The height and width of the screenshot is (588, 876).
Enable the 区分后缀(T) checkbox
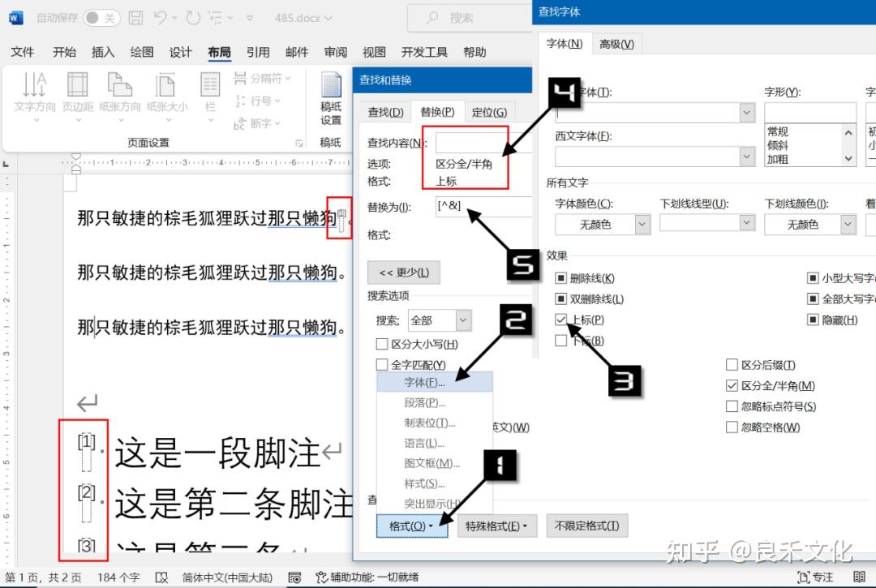(x=732, y=365)
